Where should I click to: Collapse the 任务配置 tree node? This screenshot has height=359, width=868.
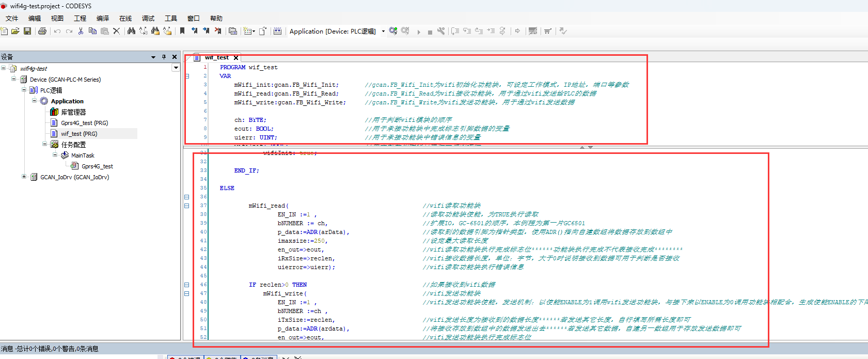tap(45, 144)
